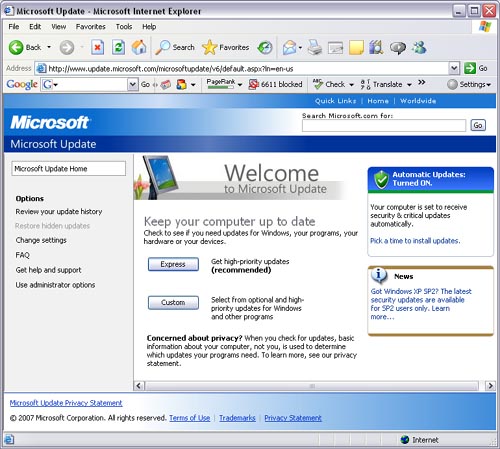
Task: Click Go button next to Microsoft.com search
Action: coord(478,125)
